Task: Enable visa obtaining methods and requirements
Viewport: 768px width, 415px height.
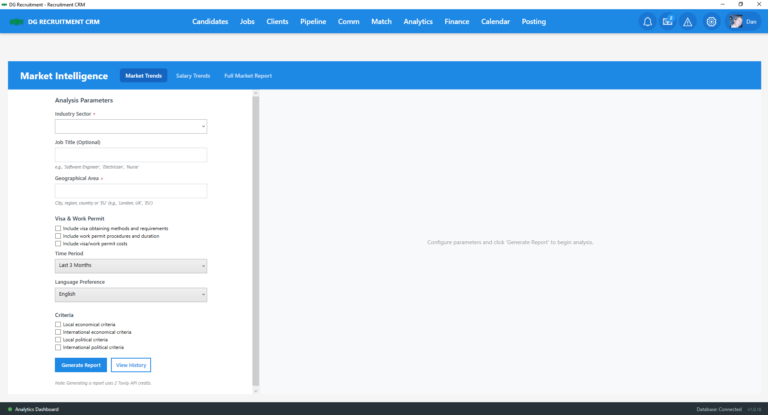Action: (58, 228)
